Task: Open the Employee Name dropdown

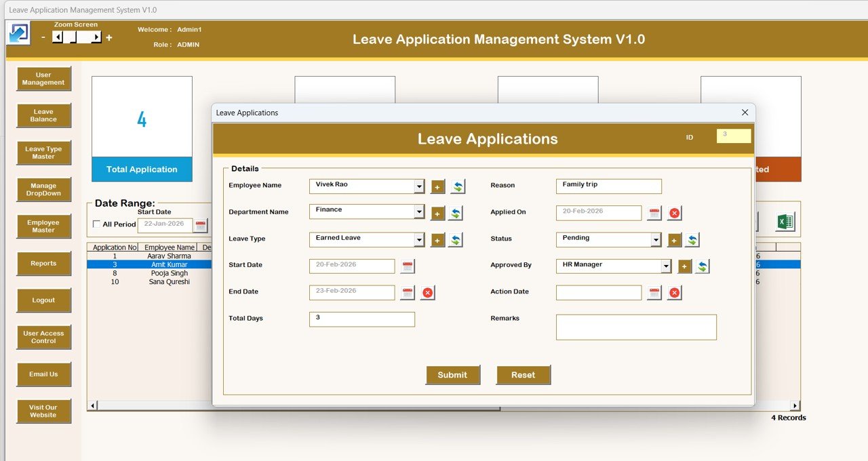Action: [x=419, y=186]
